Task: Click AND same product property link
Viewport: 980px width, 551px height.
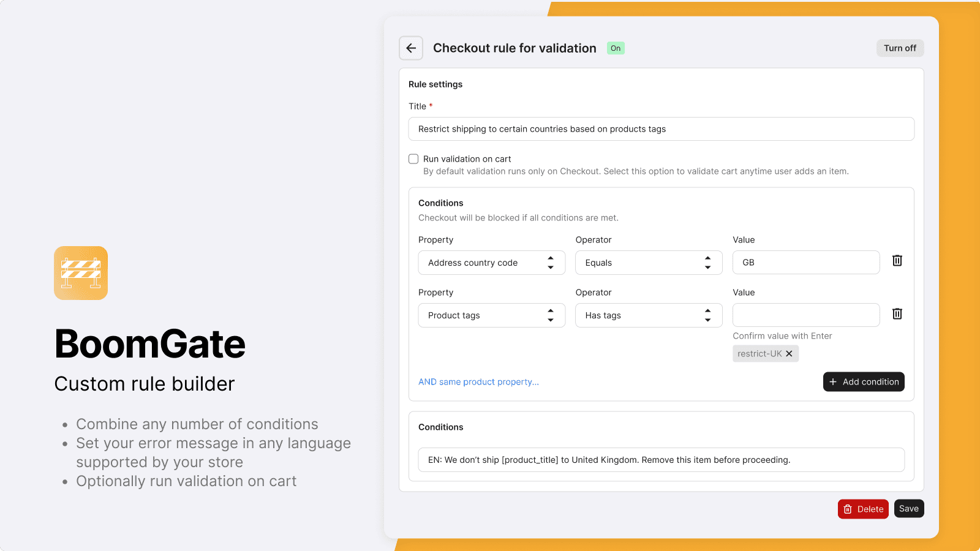Action: click(478, 382)
